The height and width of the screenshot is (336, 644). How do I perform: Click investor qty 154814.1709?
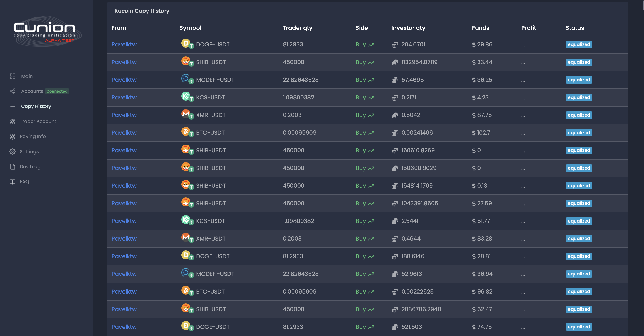[417, 186]
